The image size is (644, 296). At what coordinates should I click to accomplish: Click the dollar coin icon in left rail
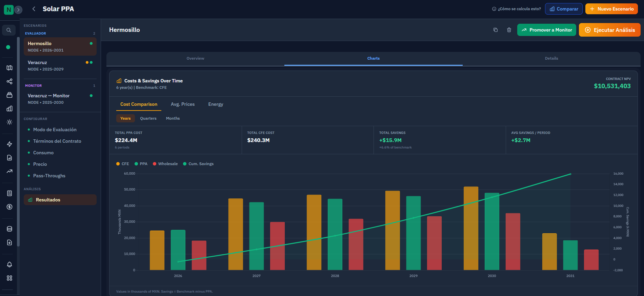click(x=9, y=207)
